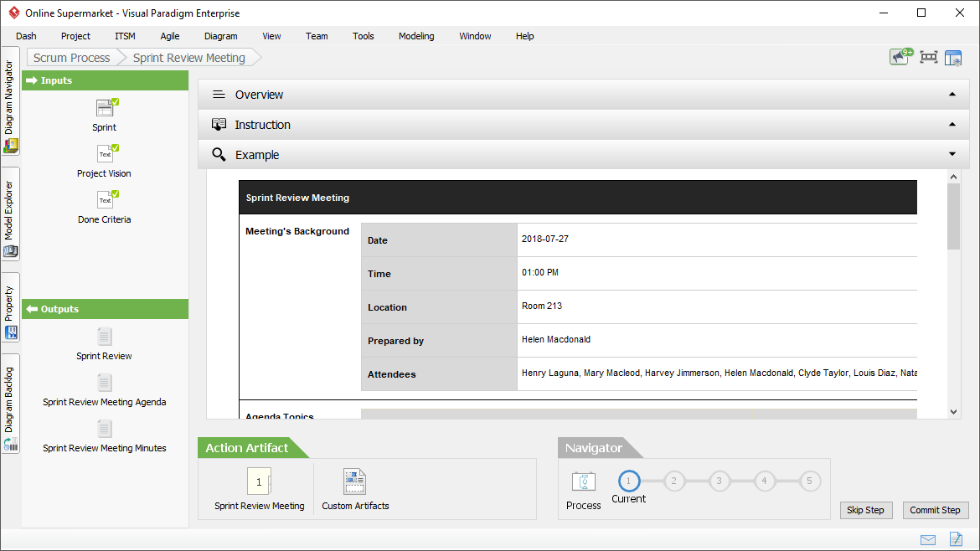Open the Diagram Backlog side tab
This screenshot has height=551, width=980.
tap(10, 404)
